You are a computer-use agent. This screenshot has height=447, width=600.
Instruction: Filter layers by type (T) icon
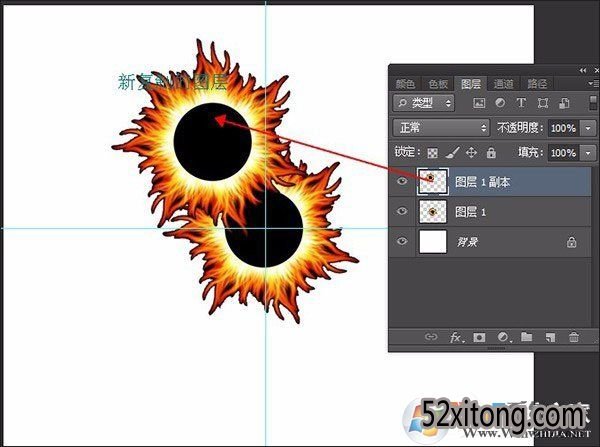pos(521,103)
